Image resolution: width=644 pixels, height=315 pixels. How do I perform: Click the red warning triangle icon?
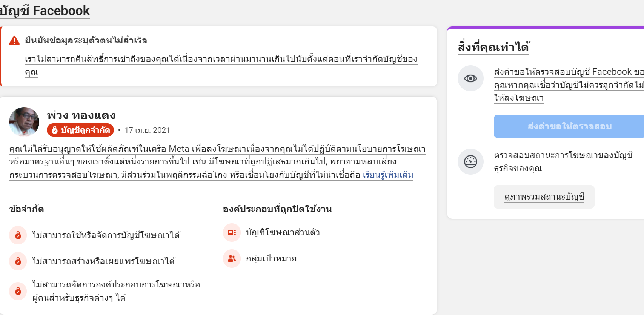pos(14,41)
